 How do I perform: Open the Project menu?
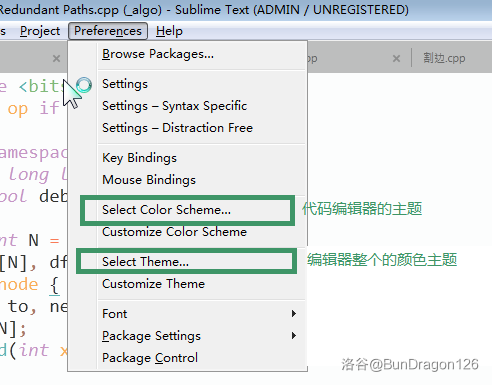click(x=40, y=31)
